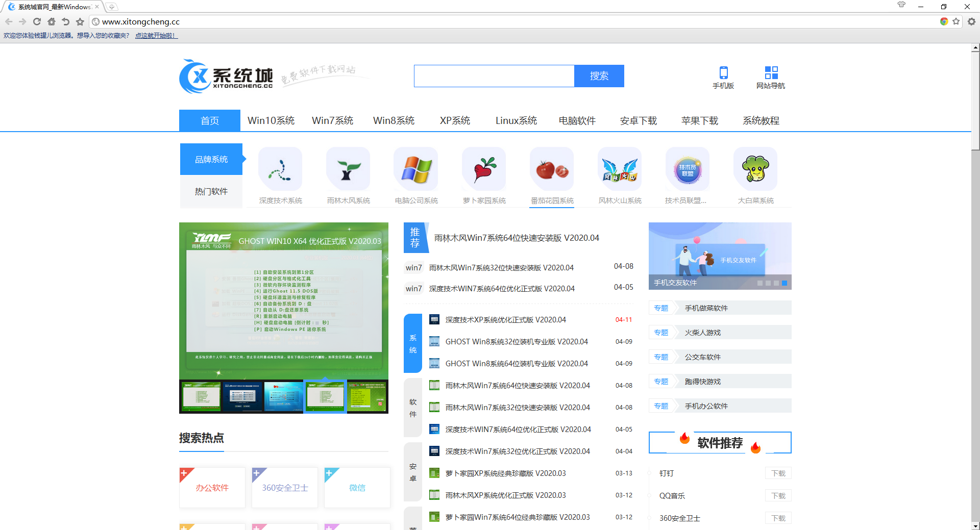Open 风林火山系统 brand icon
Viewport: 980px width, 530px height.
click(x=620, y=169)
